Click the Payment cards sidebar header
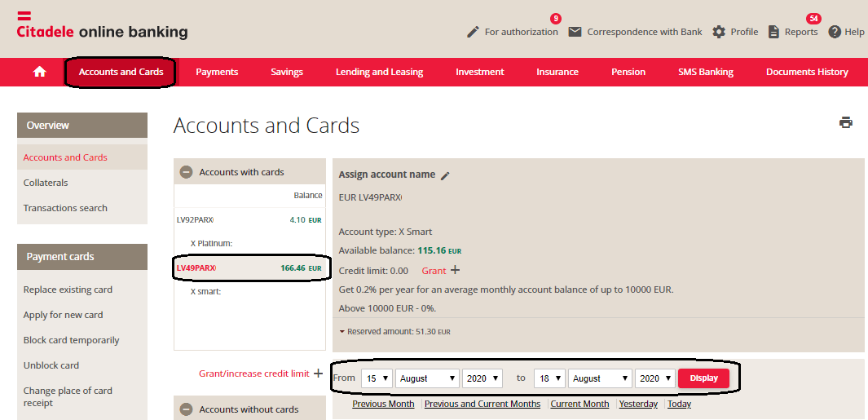 [82, 257]
